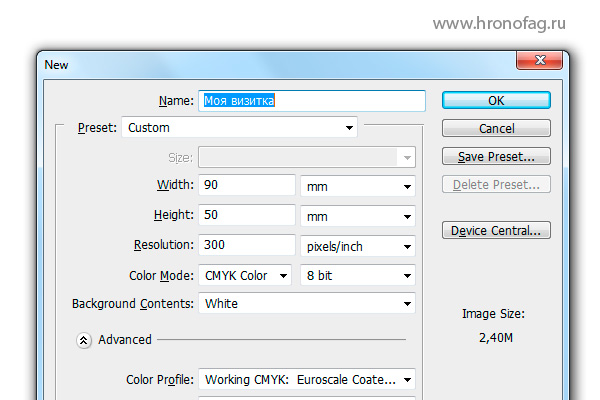Close the New dialog window
The image size is (600, 400).
coord(540,60)
